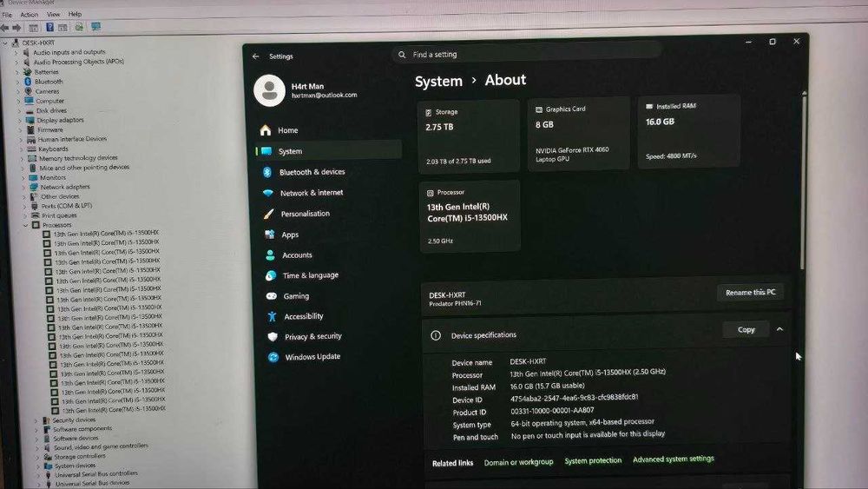The image size is (868, 489).
Task: Open the Installed RAM card
Action: 688,131
